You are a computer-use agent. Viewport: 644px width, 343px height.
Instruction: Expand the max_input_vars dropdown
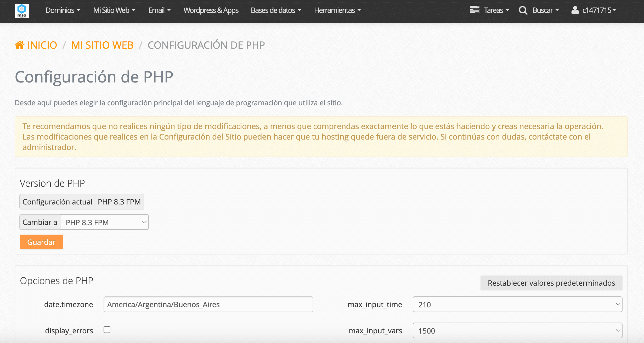click(x=517, y=331)
